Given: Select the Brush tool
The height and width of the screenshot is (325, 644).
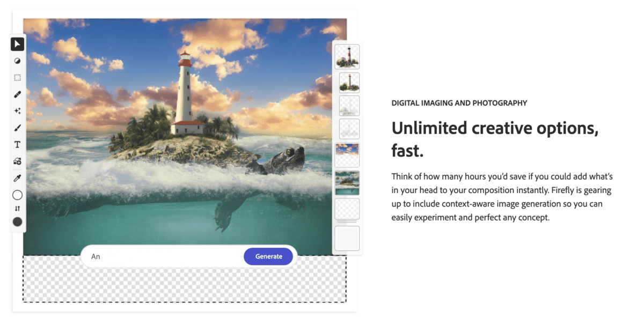Looking at the screenshot, I should coord(17,128).
